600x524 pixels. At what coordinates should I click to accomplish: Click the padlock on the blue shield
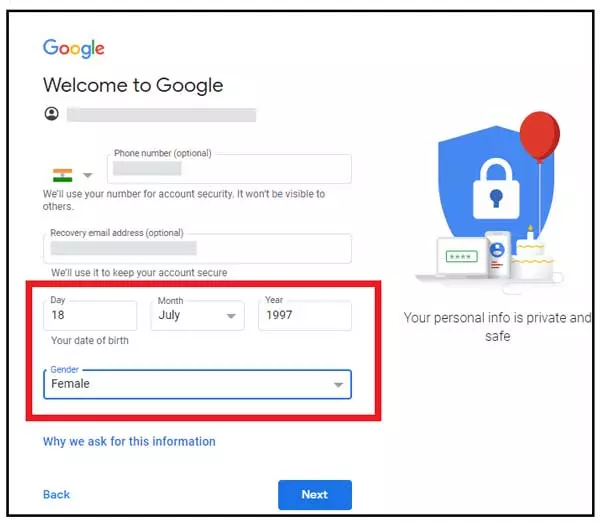tap(496, 188)
